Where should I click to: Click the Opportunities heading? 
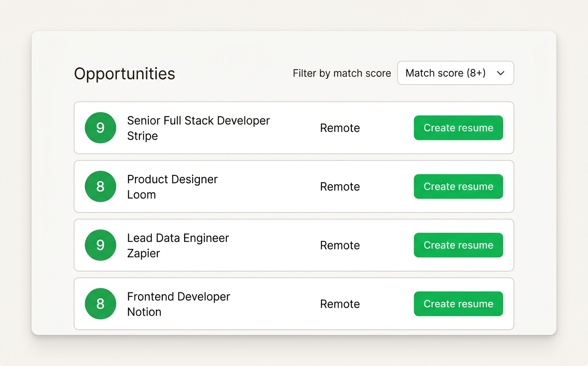[125, 74]
